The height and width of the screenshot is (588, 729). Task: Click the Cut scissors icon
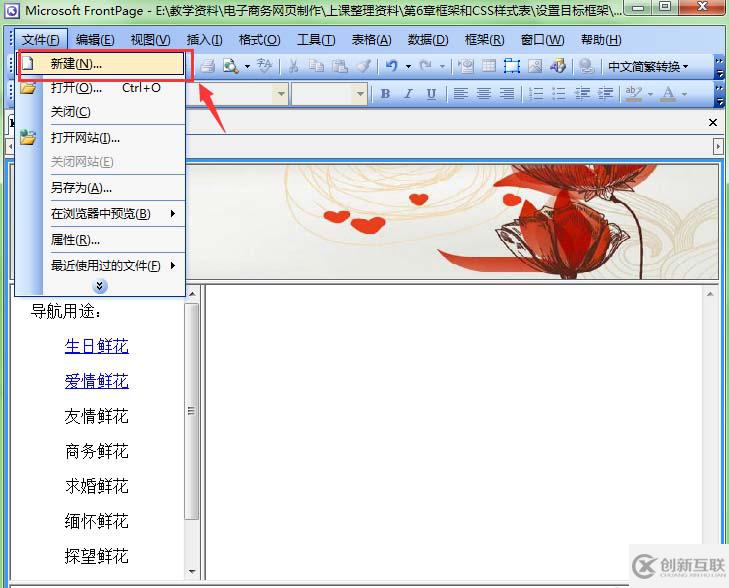[x=293, y=66]
